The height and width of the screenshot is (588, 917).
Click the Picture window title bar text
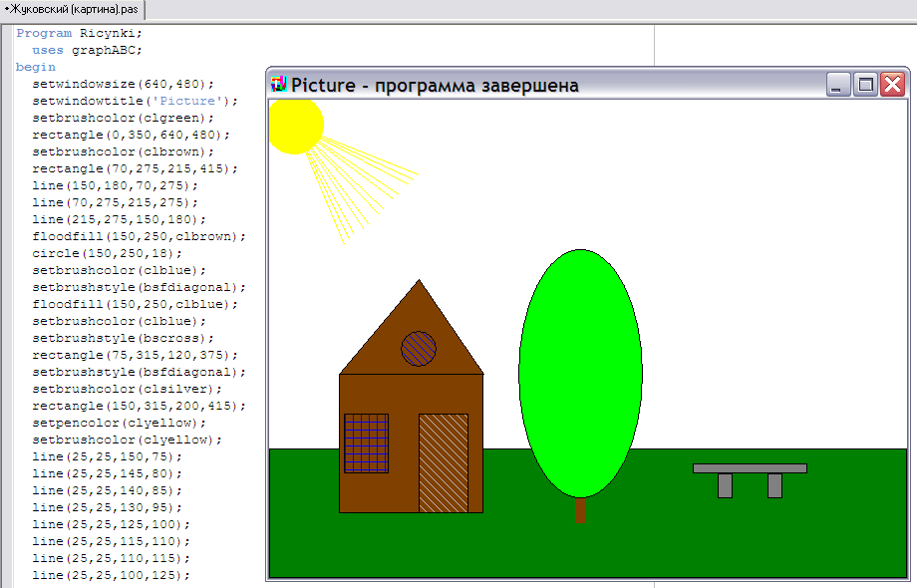[435, 86]
